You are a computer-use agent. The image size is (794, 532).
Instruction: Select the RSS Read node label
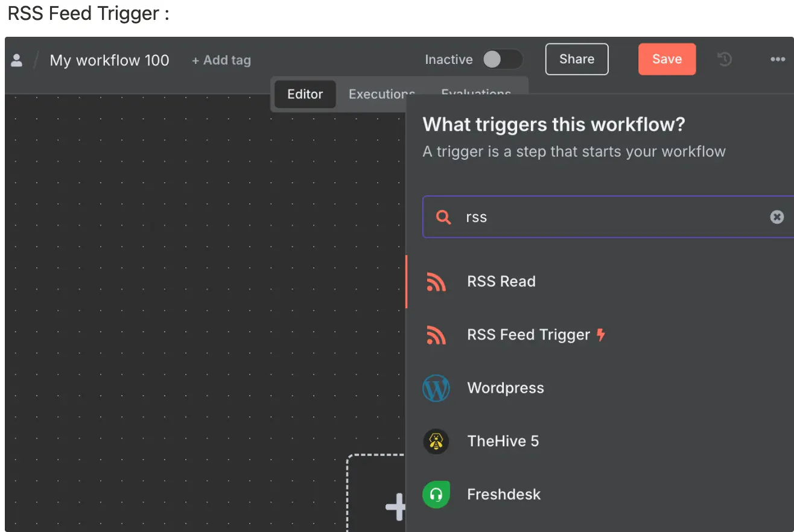tap(501, 282)
